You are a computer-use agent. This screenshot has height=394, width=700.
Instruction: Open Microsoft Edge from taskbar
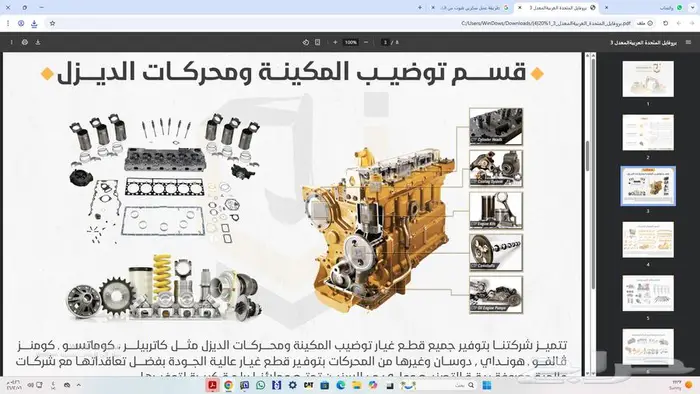click(341, 385)
